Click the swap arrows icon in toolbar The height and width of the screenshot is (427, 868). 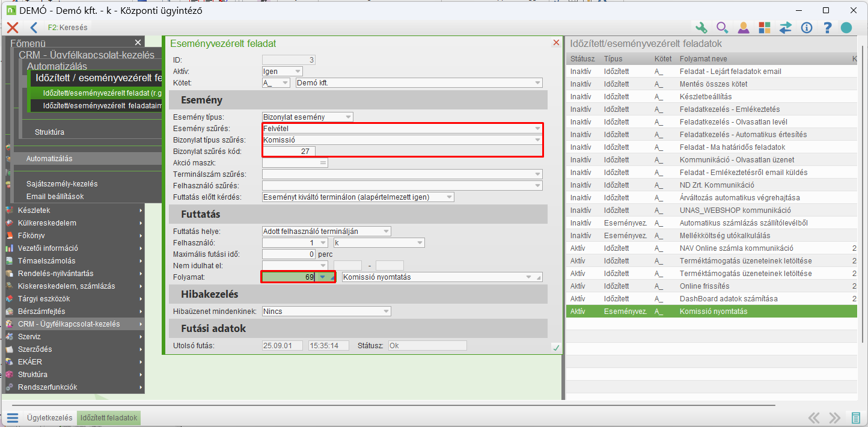tap(785, 28)
